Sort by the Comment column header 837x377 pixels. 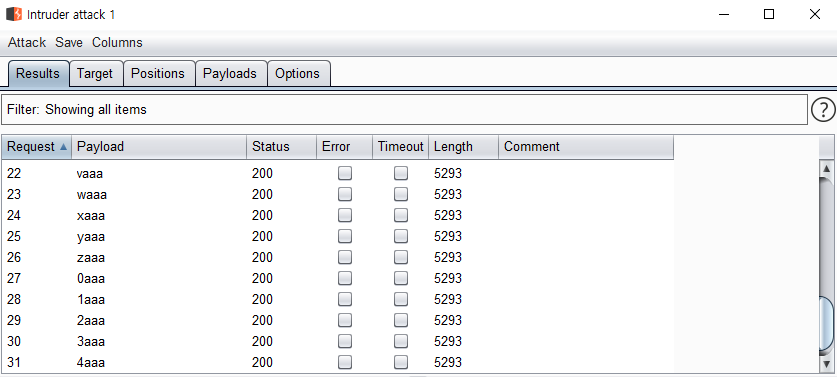tap(586, 147)
